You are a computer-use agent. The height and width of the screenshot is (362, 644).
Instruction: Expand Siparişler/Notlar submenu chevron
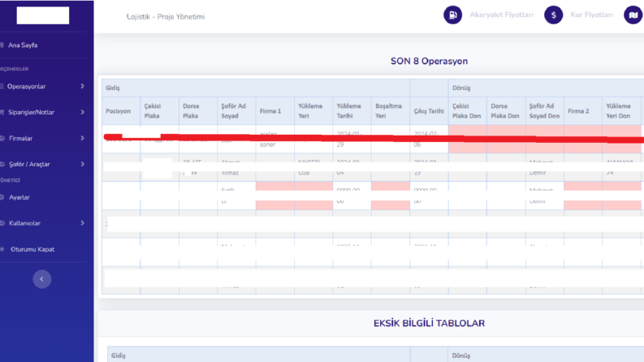coord(82,112)
